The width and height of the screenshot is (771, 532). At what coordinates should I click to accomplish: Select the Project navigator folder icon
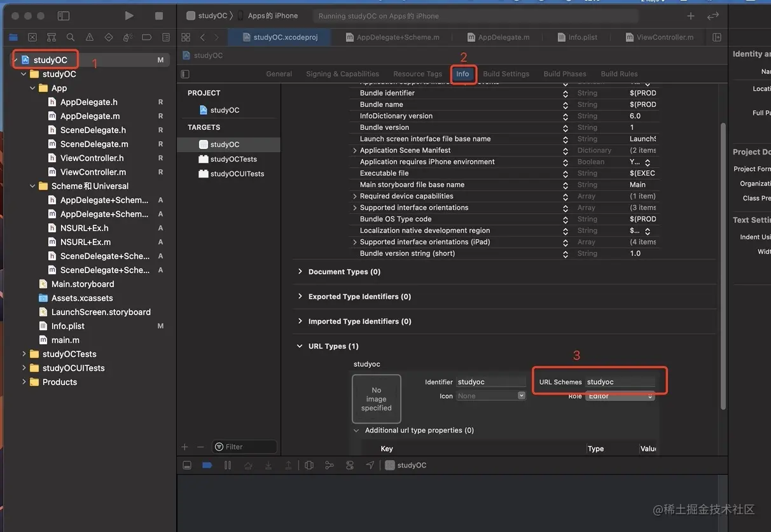click(13, 38)
